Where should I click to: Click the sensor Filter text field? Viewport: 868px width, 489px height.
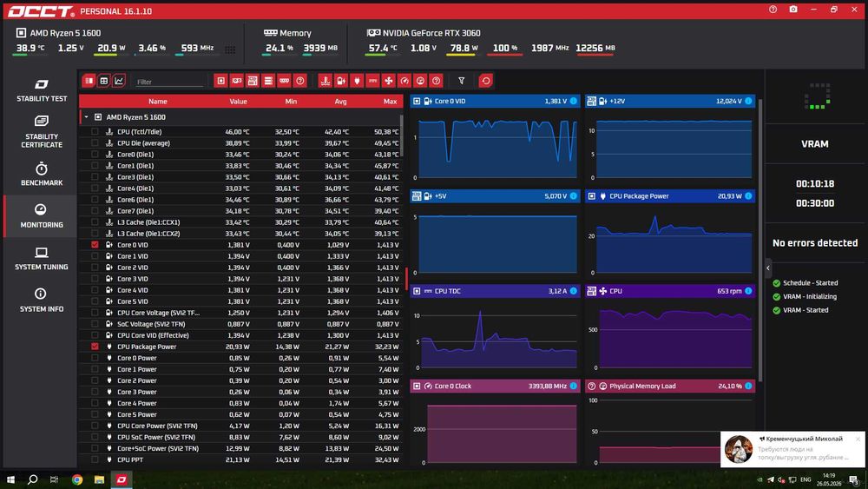169,82
